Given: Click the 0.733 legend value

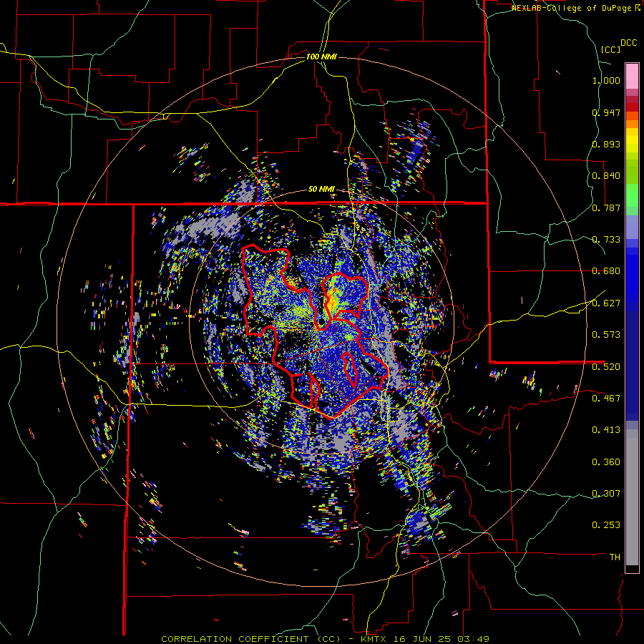Looking at the screenshot, I should click(606, 240).
